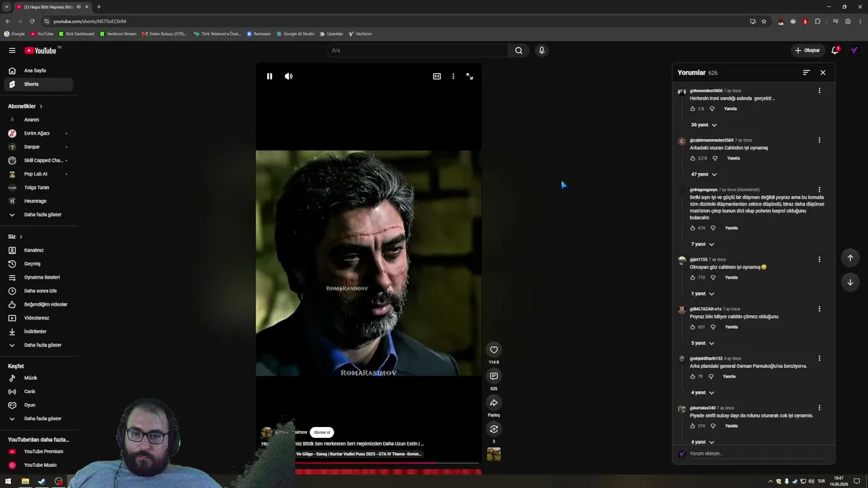Like the @jet1155 comment
Viewport: 868px width, 488px height.
point(692,278)
